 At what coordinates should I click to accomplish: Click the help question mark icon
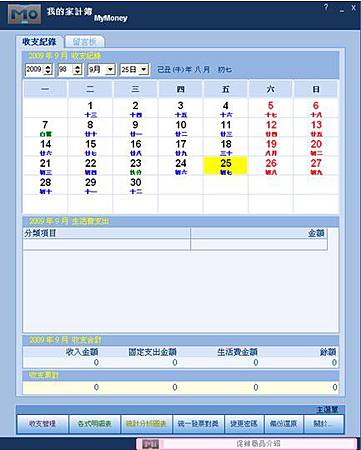click(326, 7)
